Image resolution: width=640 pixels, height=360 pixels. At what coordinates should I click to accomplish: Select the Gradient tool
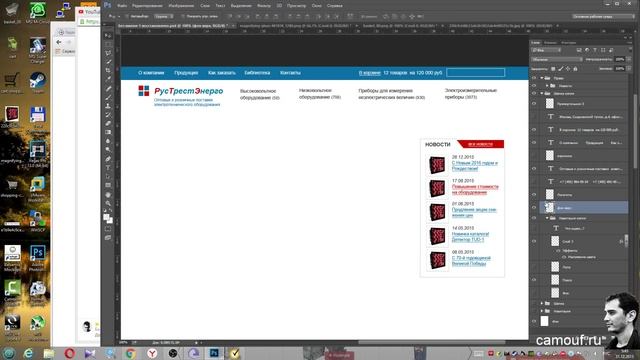click(x=108, y=132)
